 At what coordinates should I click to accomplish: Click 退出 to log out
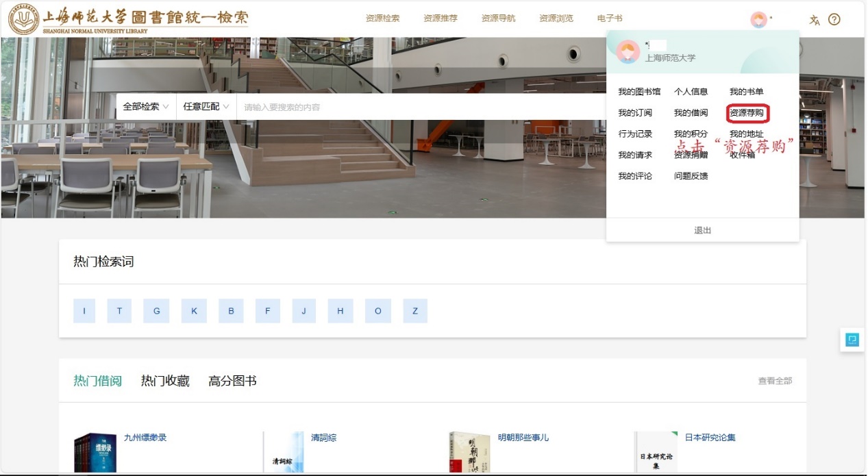point(702,230)
